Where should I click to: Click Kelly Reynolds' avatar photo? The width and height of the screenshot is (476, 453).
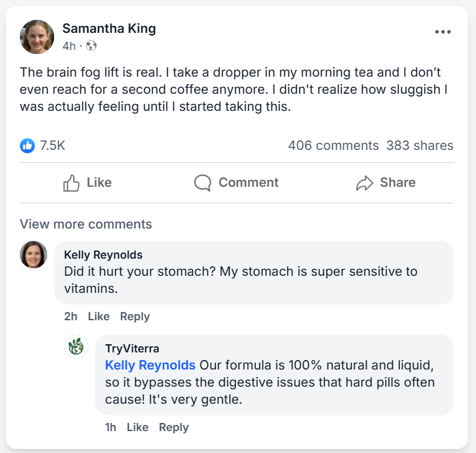tap(34, 255)
